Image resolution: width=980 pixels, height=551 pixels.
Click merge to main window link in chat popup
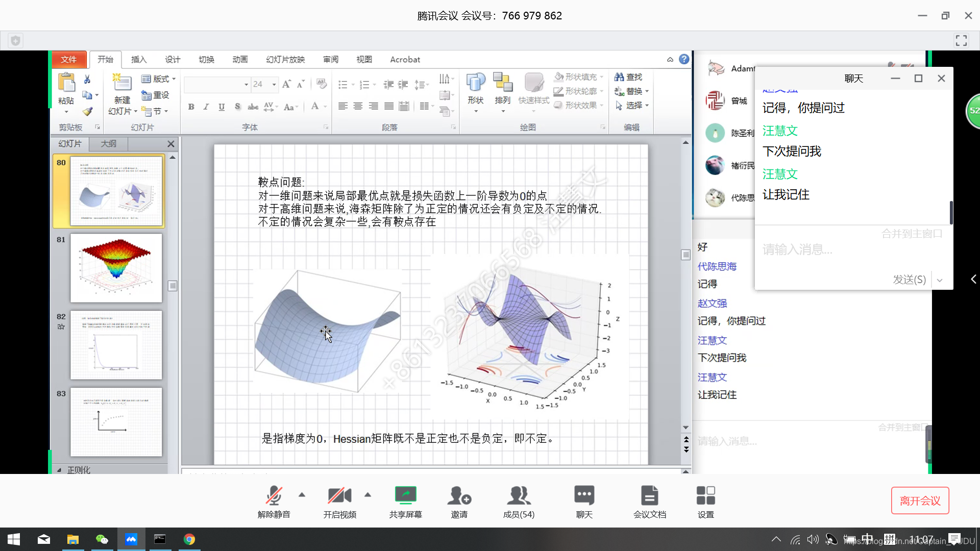912,234
